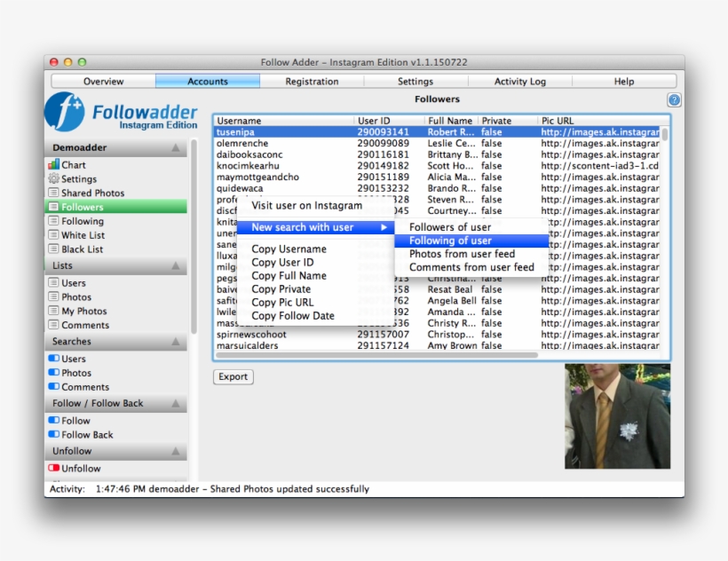The image size is (728, 561).
Task: Open the Help tab
Action: tap(624, 81)
